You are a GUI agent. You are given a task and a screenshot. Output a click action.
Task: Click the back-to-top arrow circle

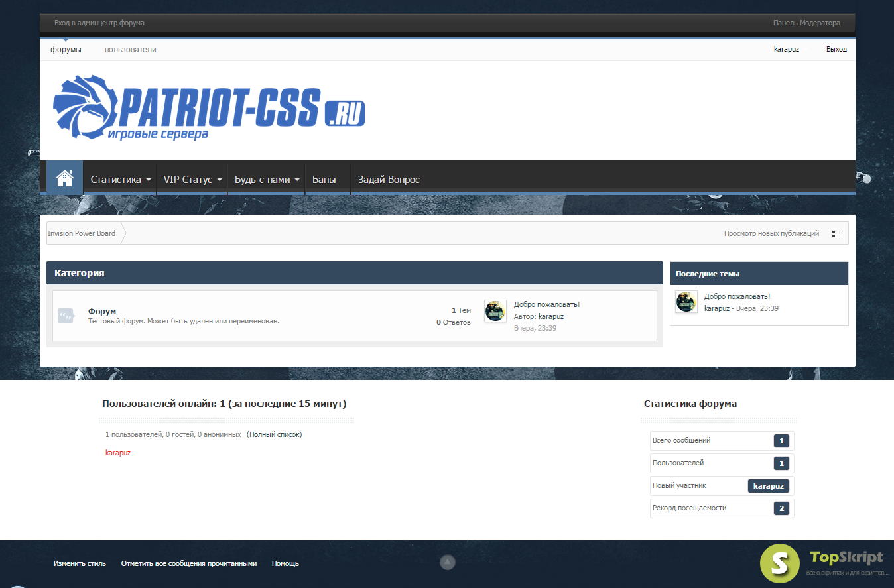[448, 562]
